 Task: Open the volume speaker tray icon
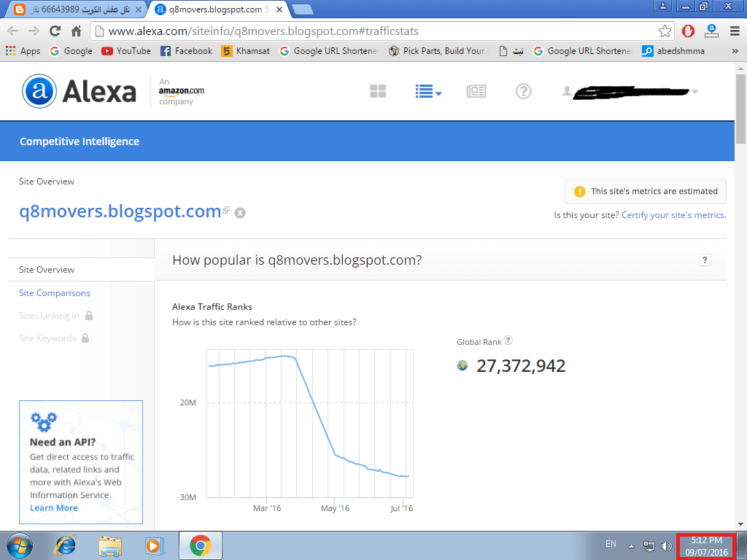pos(667,545)
